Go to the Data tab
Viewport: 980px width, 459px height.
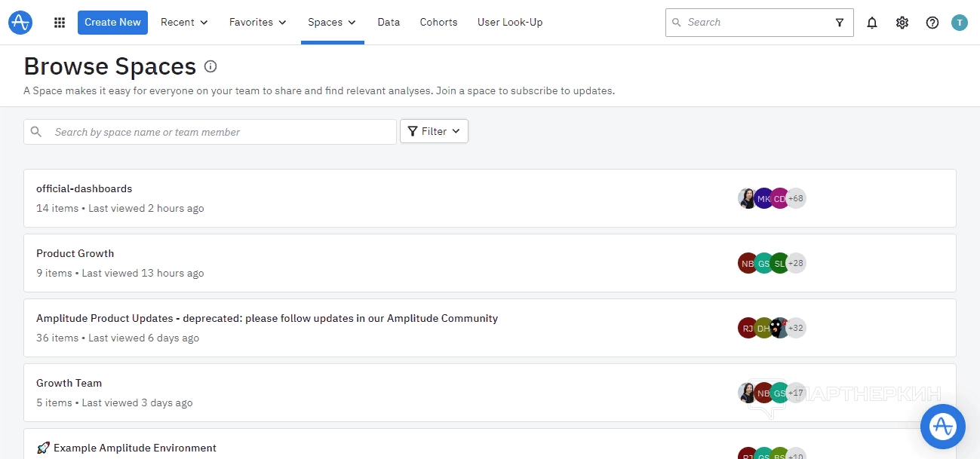point(389,23)
